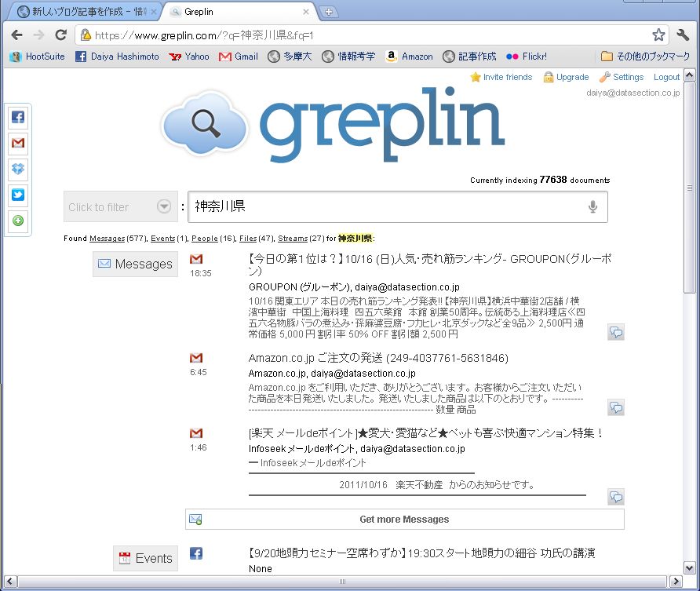
Task: Click the vertical scrollbar thumb
Action: tap(690, 187)
